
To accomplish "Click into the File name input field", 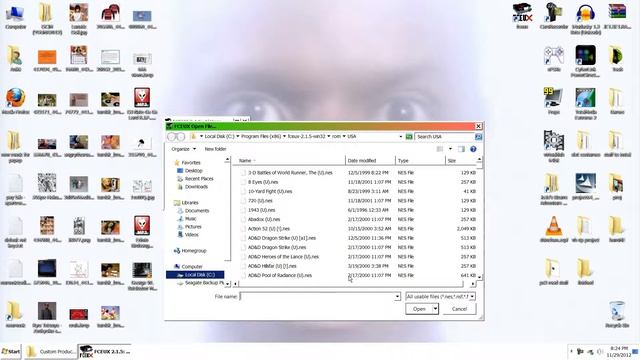I will 317,297.
